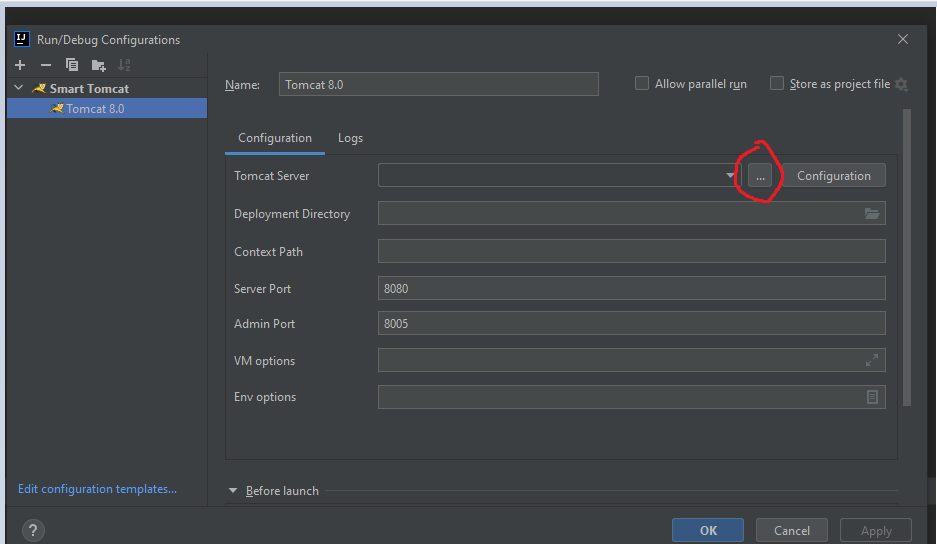Focus the Server Port field showing 8080
Screen dimensions: 937x544
click(632, 289)
